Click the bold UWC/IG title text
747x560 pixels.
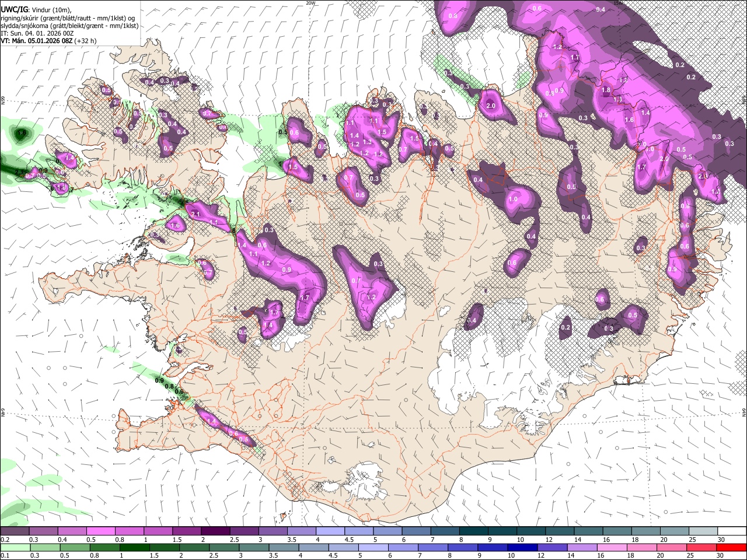(15, 9)
